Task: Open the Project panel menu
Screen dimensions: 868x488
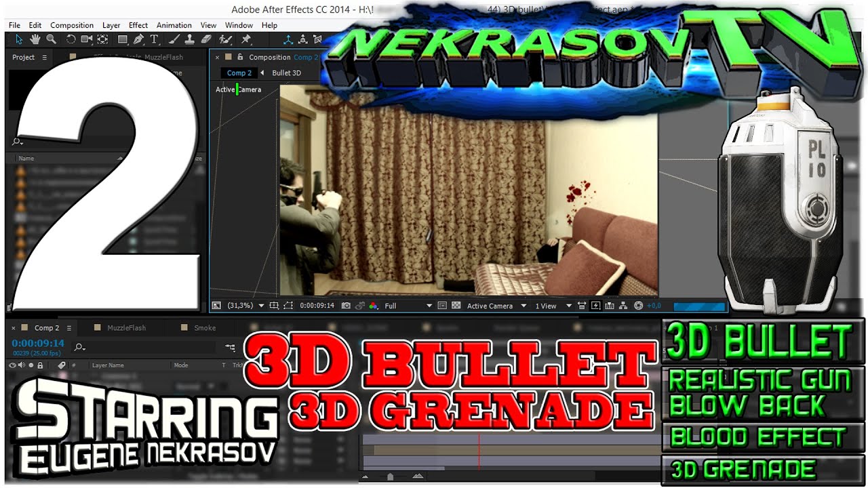Action: tap(45, 58)
